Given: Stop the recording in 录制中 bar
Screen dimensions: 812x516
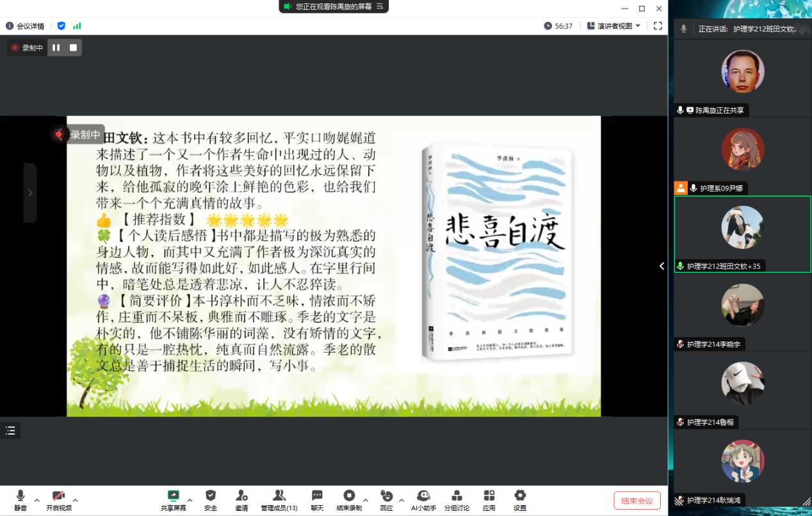Looking at the screenshot, I should click(x=73, y=47).
